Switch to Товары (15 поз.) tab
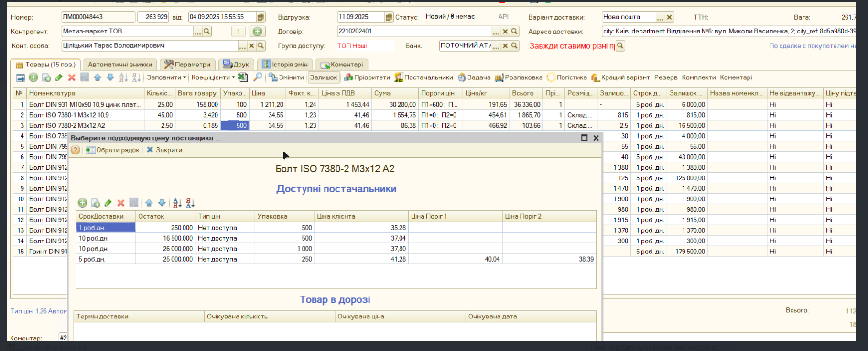 (x=45, y=65)
